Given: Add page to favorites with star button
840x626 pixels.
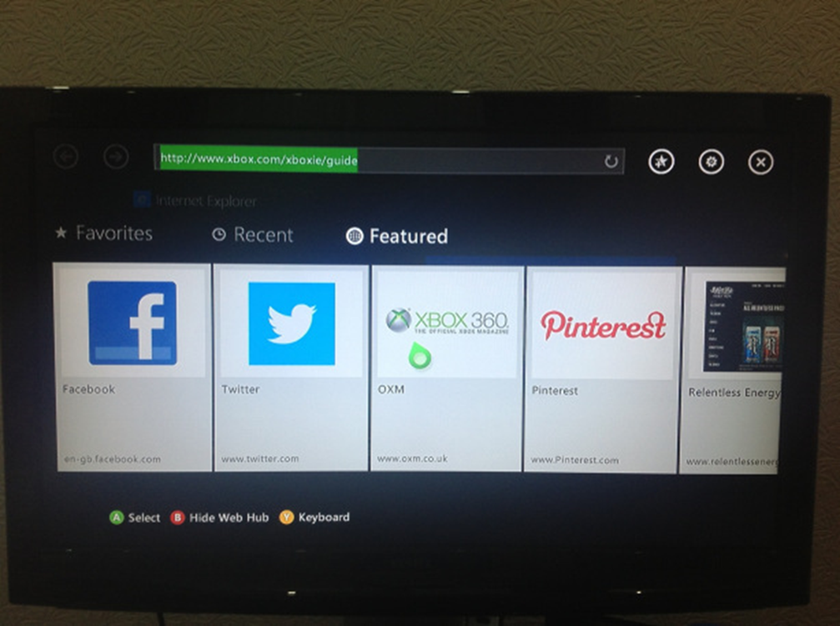Looking at the screenshot, I should click(x=661, y=161).
